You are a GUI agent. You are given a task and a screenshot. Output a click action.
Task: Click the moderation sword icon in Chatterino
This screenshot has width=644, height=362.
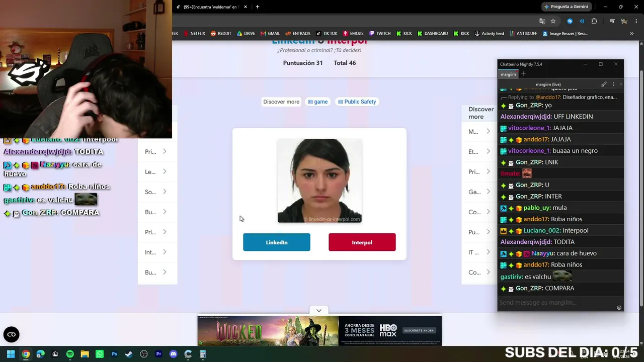[604, 84]
